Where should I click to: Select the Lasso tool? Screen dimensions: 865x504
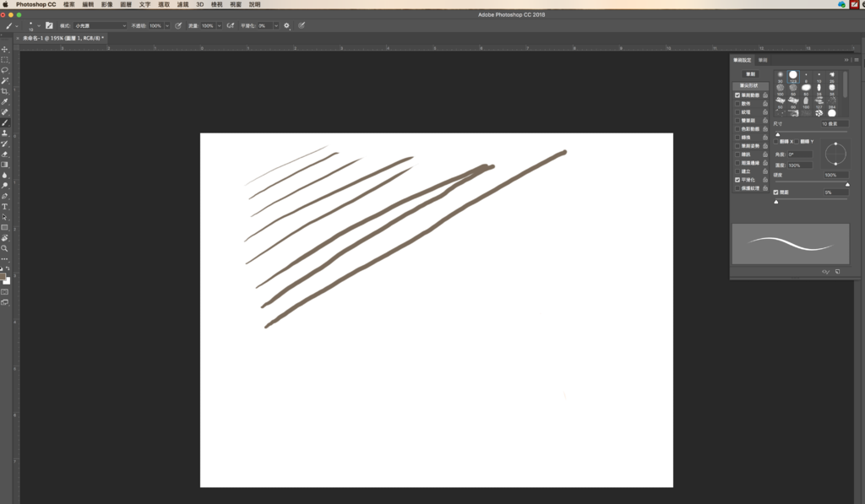point(5,71)
